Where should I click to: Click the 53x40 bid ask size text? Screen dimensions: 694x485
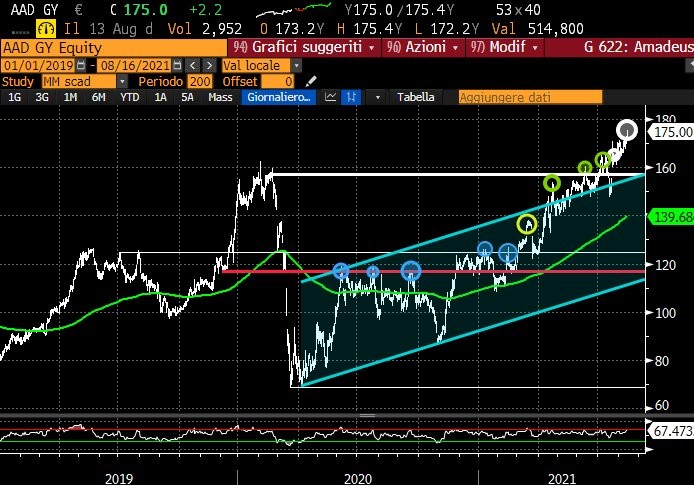[518, 9]
